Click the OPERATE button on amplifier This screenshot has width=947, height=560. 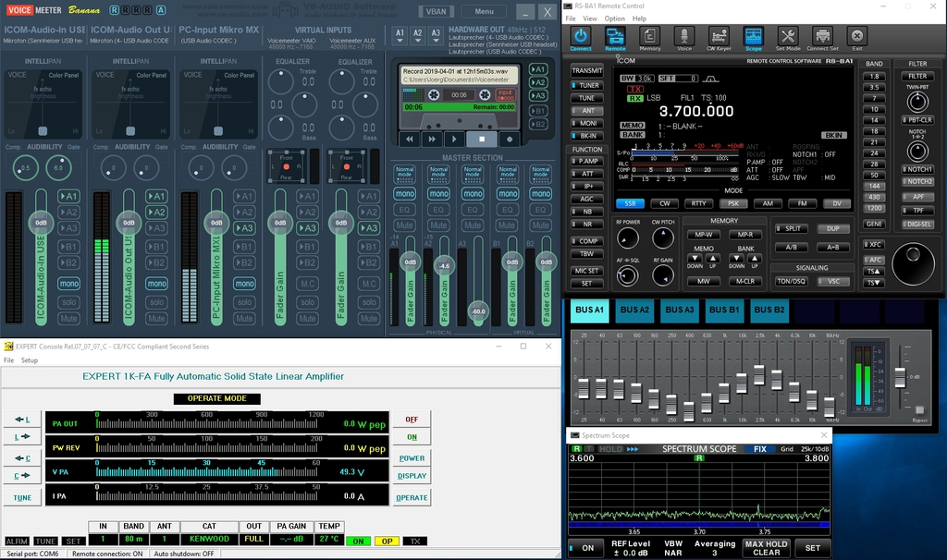(x=412, y=498)
